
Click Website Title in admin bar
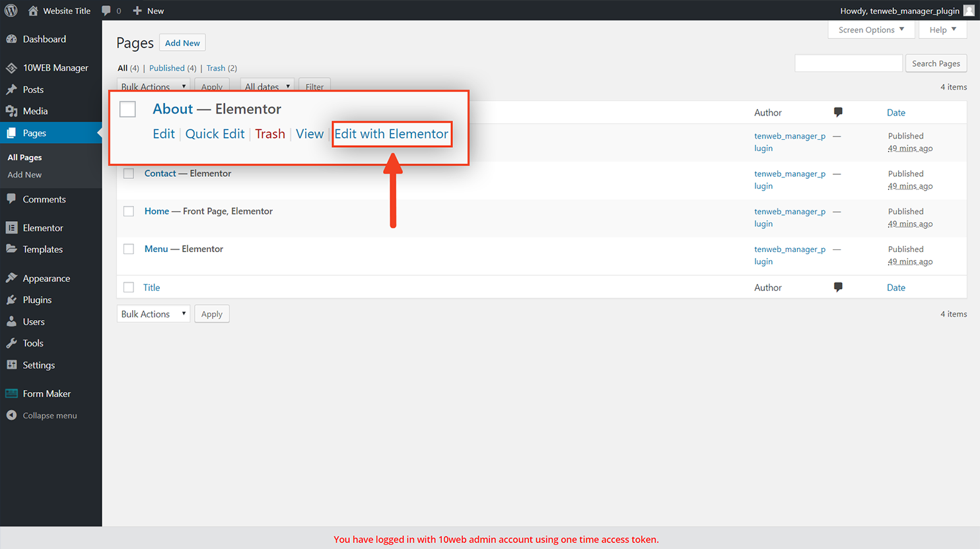coord(67,11)
